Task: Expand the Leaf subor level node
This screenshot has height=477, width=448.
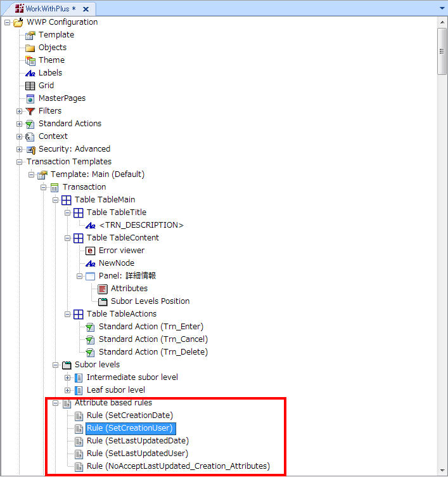Action: [x=67, y=391]
